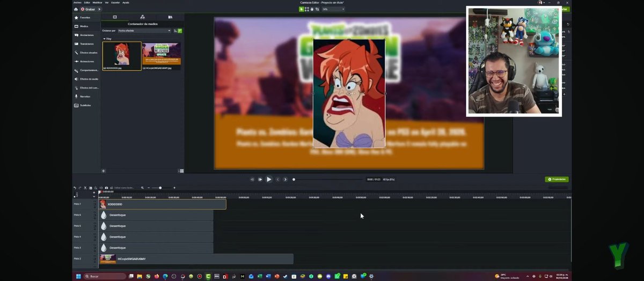The height and width of the screenshot is (281, 644).
Task: Switch to the library tab
Action: pos(170,17)
